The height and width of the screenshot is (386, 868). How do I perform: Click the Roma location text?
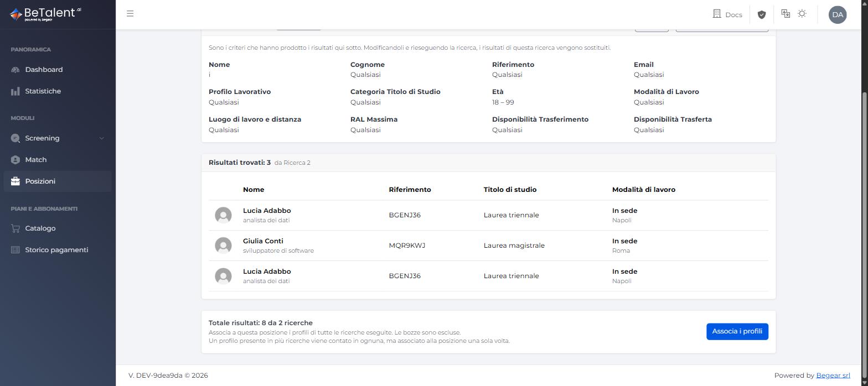[x=621, y=251]
